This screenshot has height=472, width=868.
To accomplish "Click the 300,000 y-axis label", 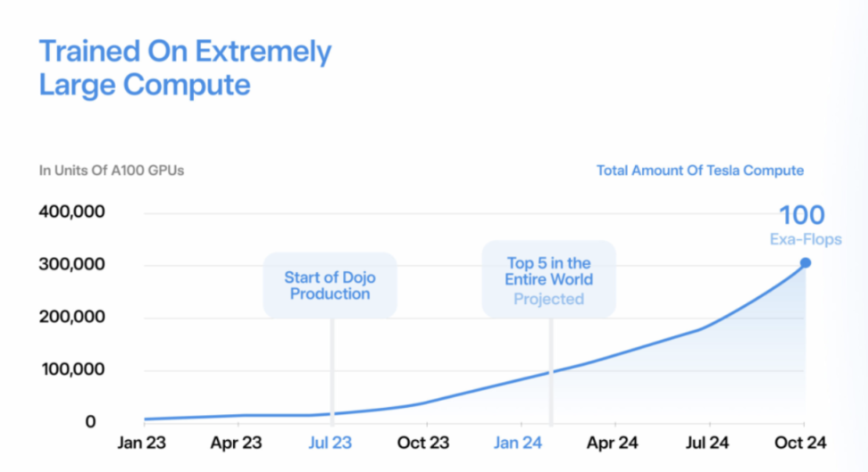I will (72, 264).
